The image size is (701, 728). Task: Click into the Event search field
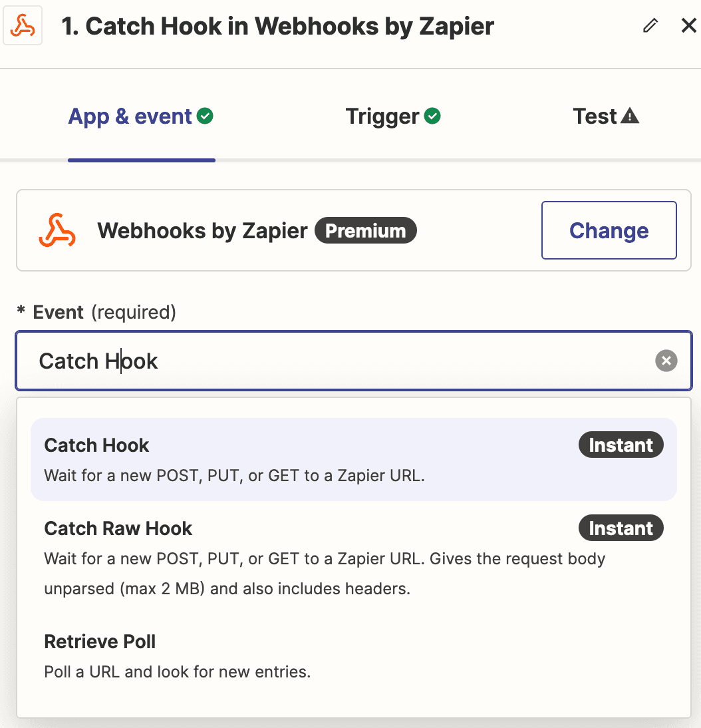click(354, 361)
